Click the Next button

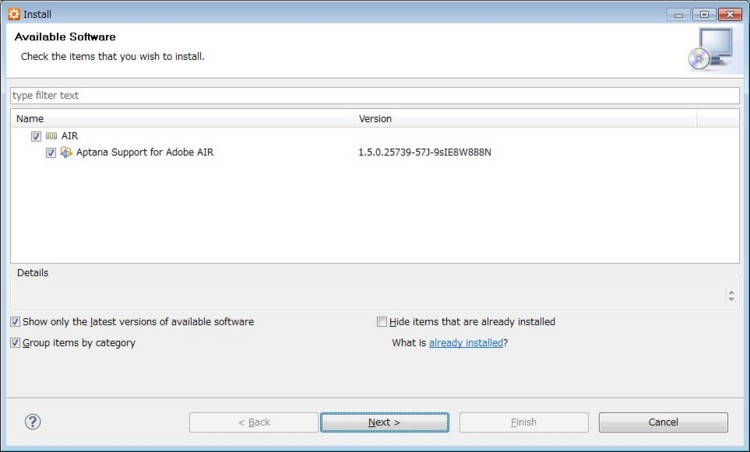[x=385, y=422]
